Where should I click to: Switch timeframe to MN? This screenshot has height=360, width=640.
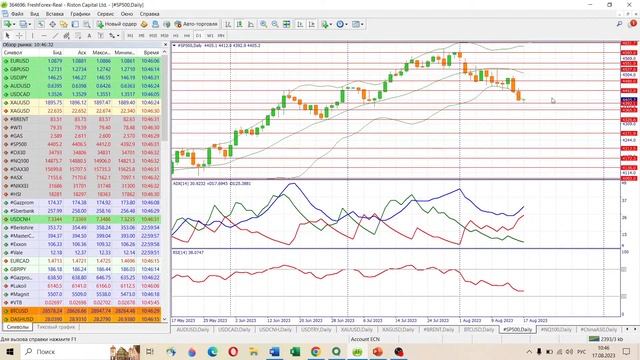(x=221, y=36)
